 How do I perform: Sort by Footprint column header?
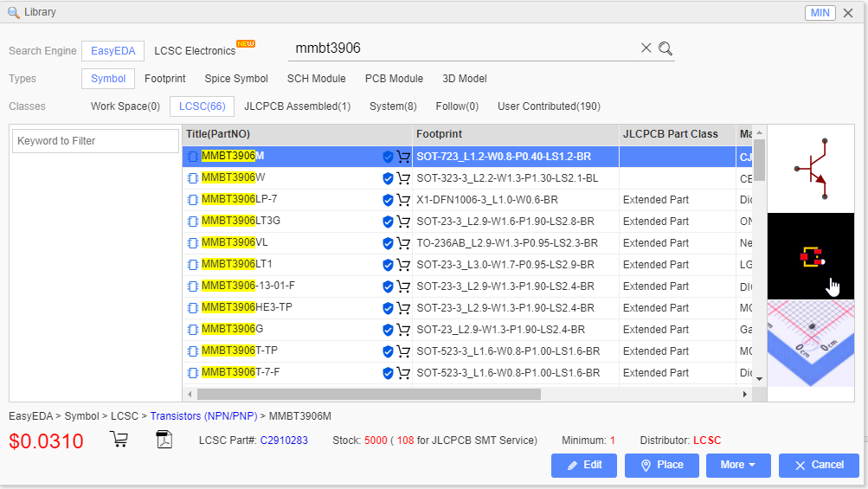pos(516,134)
